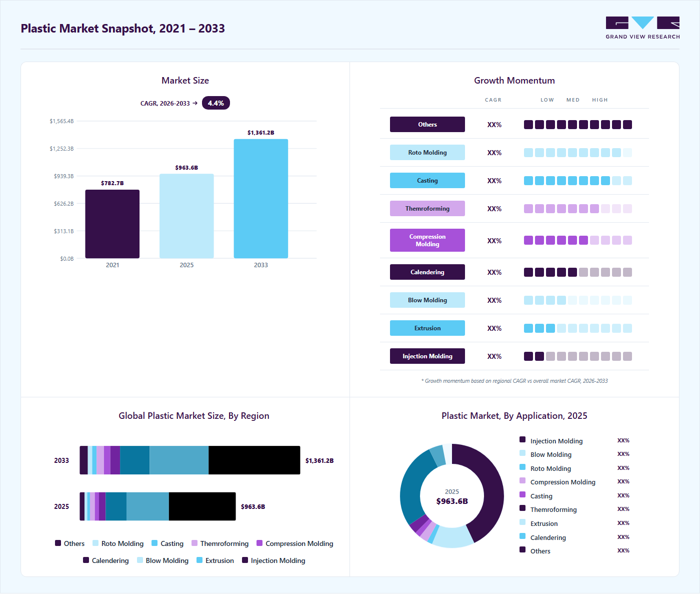The image size is (700, 594).
Task: Click the Casting legend swatch under the region chart
Action: 154,543
